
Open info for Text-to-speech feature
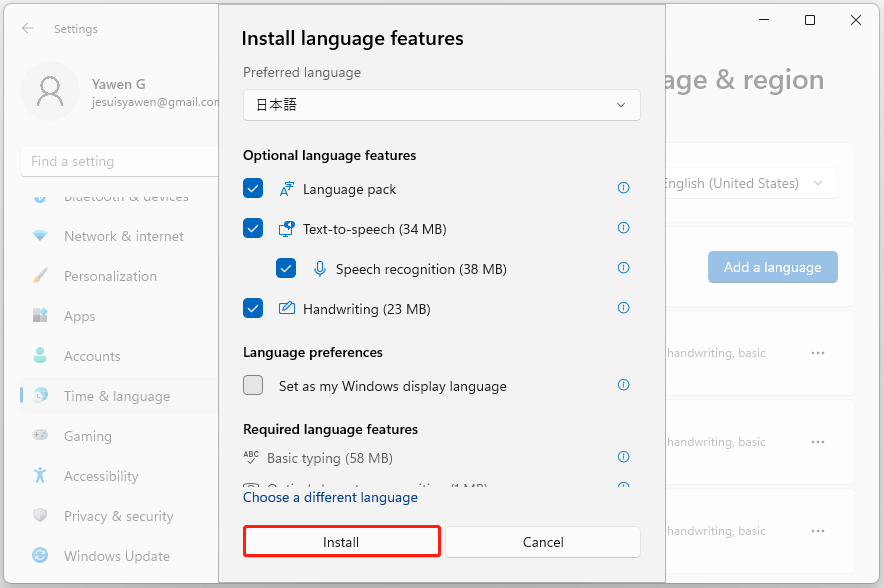tap(623, 228)
